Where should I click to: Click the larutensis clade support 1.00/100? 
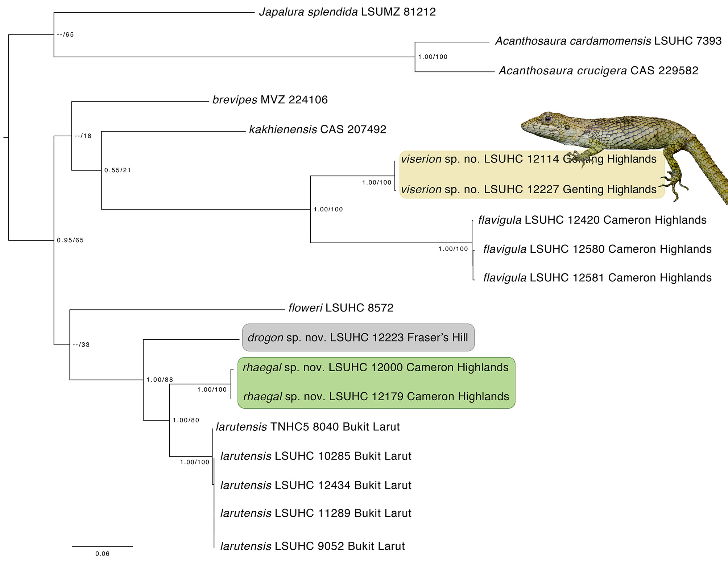(195, 462)
